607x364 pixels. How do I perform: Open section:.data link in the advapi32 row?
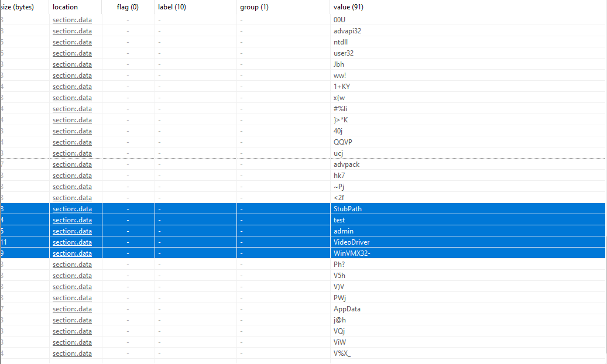[x=72, y=31]
